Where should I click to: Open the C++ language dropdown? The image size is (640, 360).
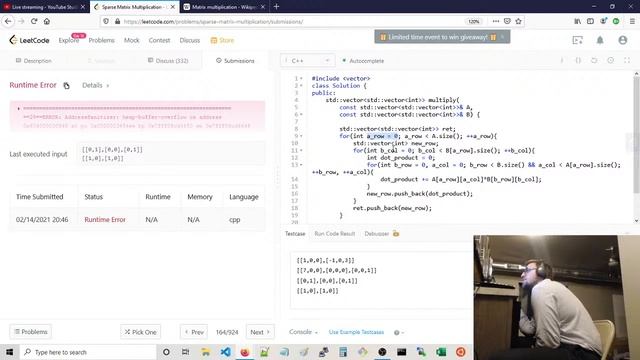pyautogui.click(x=308, y=60)
